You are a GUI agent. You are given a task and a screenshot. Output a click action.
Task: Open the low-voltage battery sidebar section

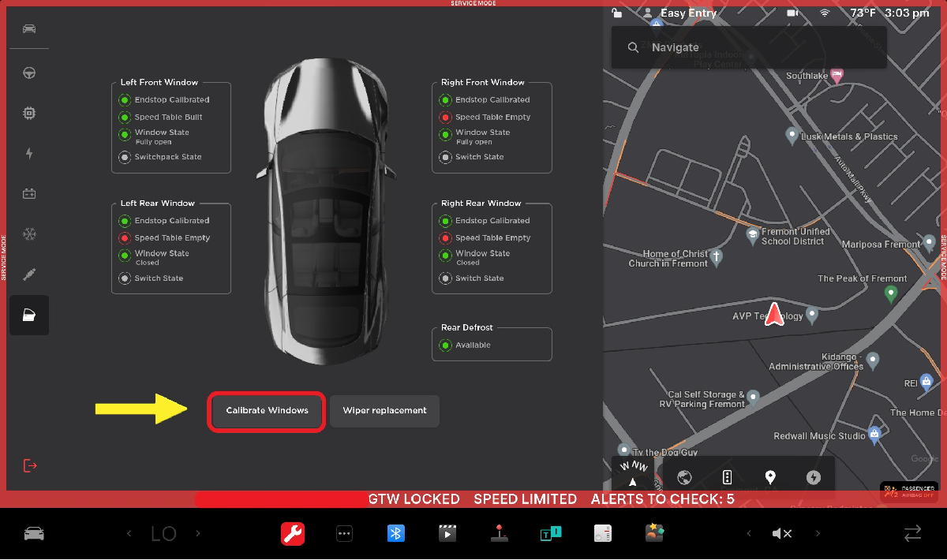[x=29, y=194]
